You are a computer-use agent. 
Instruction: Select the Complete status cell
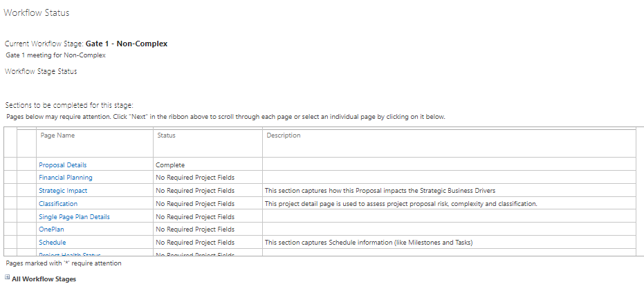(x=170, y=165)
